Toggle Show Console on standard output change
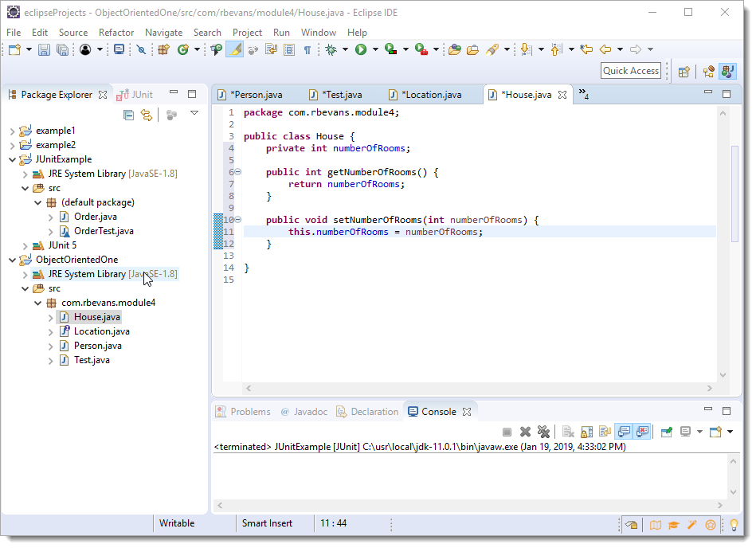The image size is (756, 548). [624, 432]
